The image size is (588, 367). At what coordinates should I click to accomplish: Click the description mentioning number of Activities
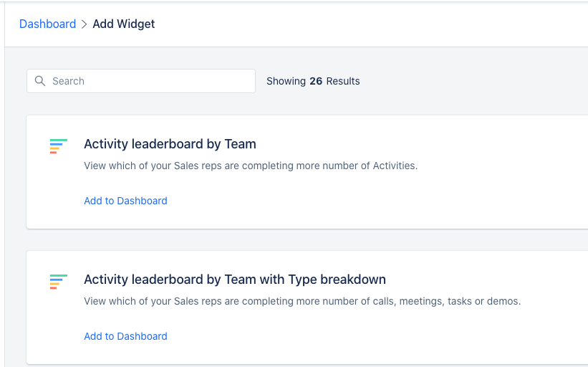click(251, 166)
